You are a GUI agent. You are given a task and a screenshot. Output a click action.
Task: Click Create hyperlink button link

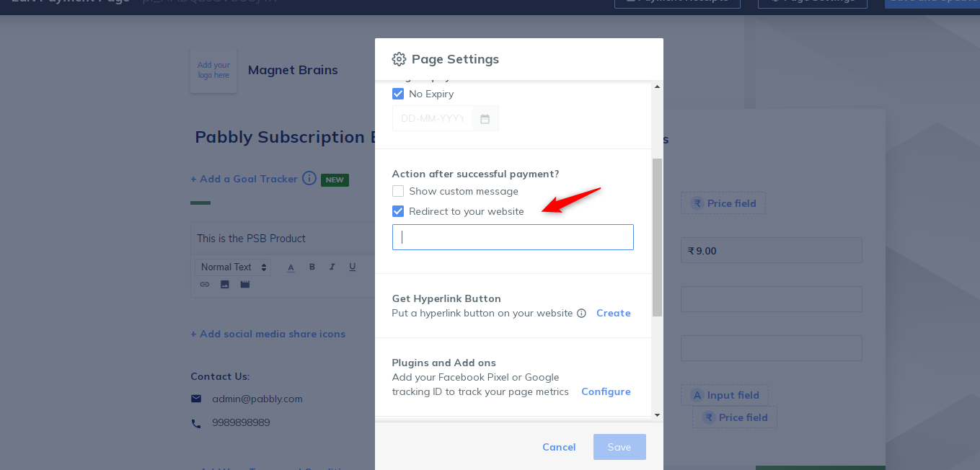tap(614, 313)
